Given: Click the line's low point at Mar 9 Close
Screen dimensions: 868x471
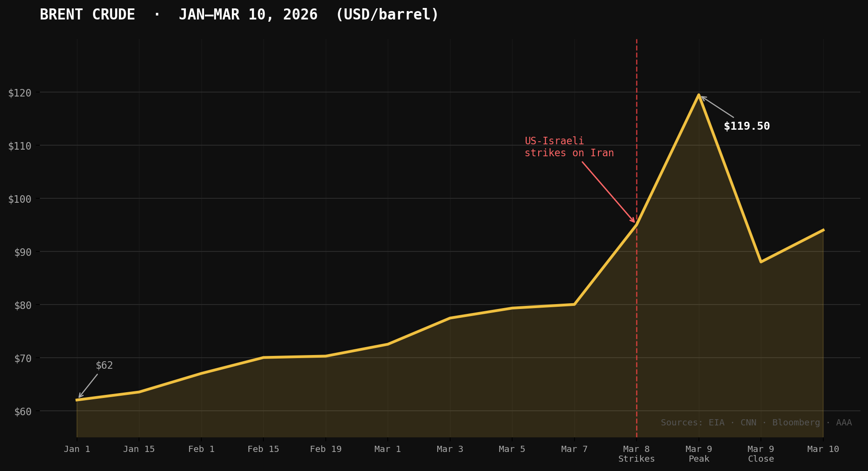Looking at the screenshot, I should tap(761, 262).
